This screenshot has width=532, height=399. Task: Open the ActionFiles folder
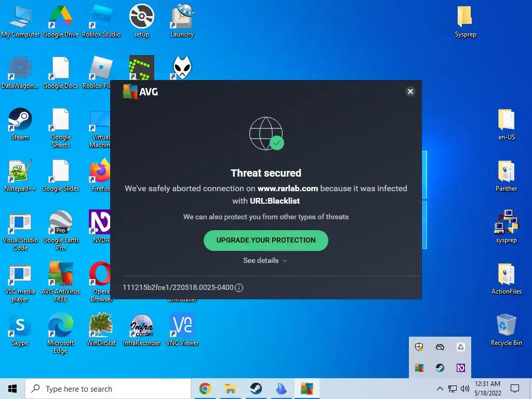tap(506, 279)
